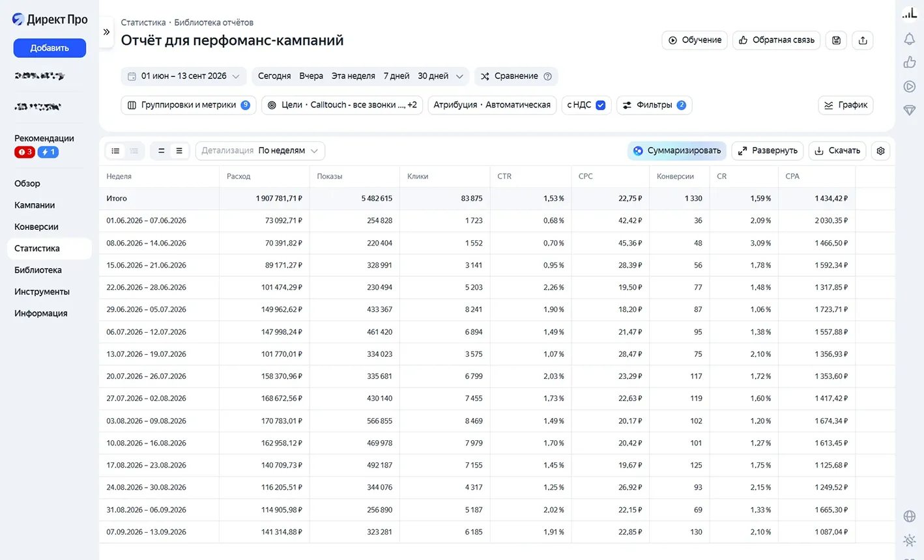This screenshot has height=560, width=924.
Task: Click the comparison help question-mark icon
Action: pos(547,76)
